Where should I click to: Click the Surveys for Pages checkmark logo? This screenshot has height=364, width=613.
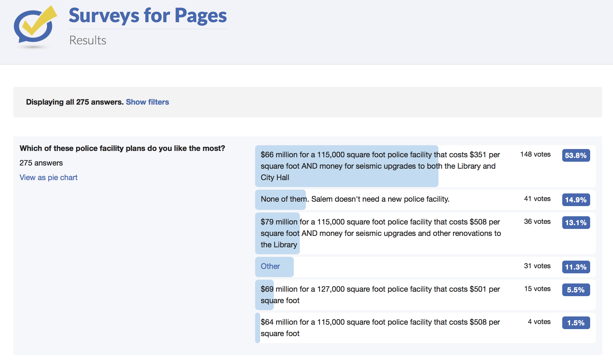click(35, 27)
